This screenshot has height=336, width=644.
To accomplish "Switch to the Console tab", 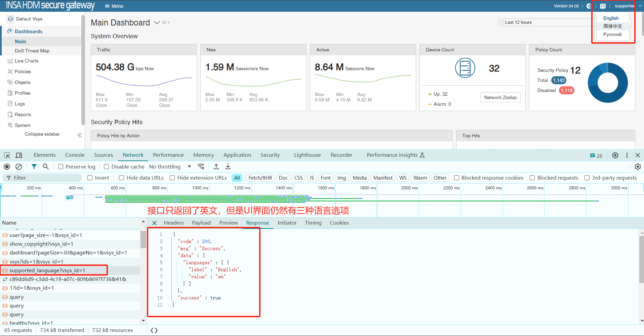I will 75,155.
